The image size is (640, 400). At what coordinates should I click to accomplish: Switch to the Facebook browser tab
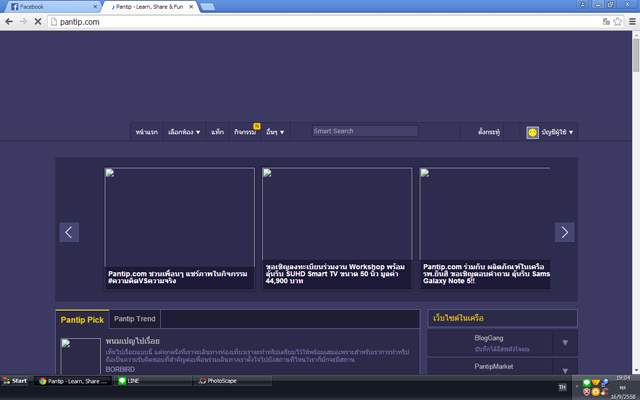click(x=51, y=7)
